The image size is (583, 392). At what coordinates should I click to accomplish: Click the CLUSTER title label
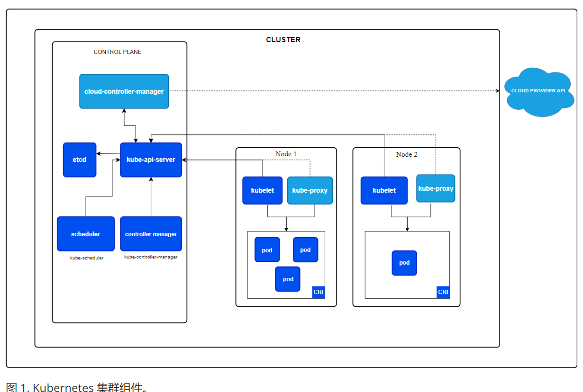click(x=283, y=40)
